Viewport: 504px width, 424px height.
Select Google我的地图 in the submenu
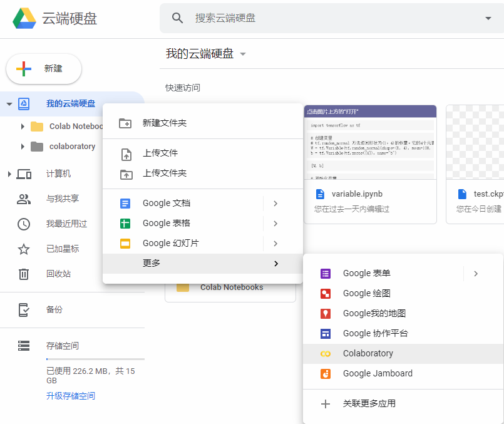[403, 313]
